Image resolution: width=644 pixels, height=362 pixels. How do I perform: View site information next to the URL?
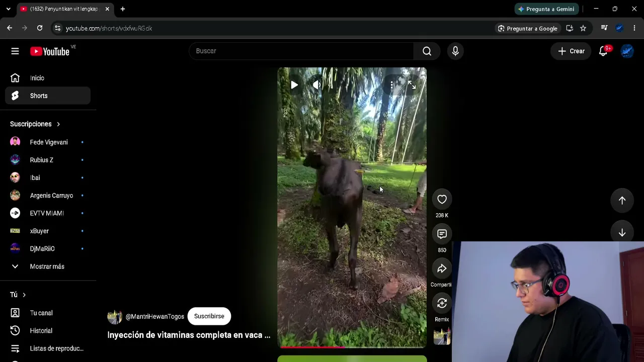coord(57,28)
